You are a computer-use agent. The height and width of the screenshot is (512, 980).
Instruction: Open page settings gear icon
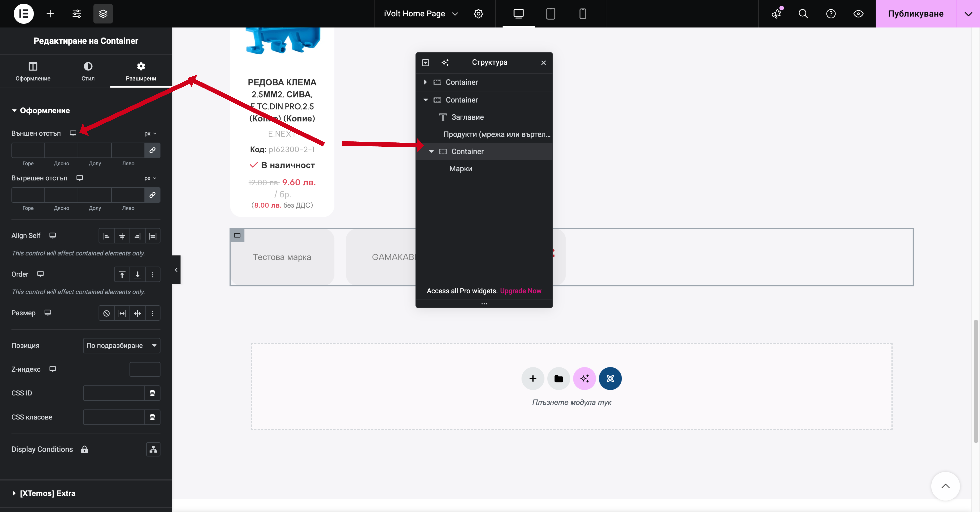coord(478,14)
